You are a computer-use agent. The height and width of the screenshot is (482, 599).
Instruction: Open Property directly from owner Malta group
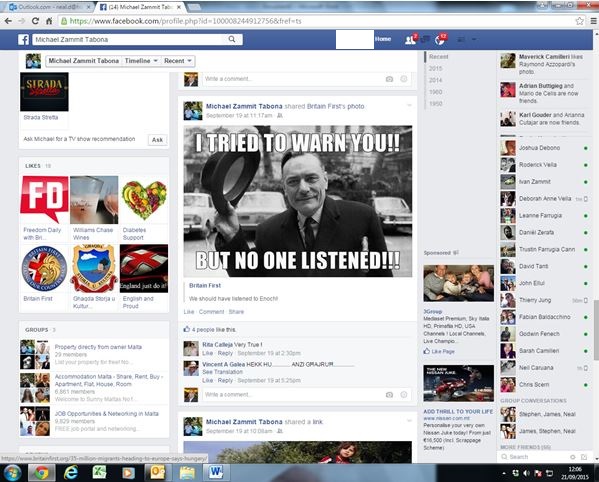click(98, 347)
